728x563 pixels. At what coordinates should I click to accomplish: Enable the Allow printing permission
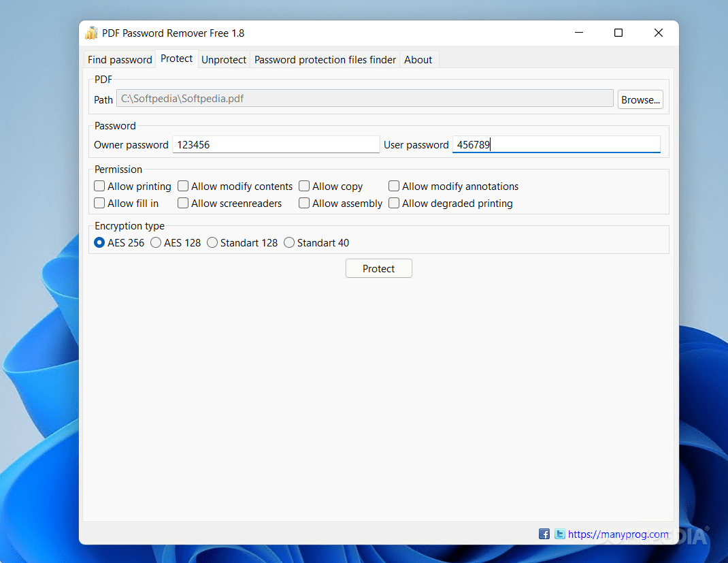pos(99,186)
